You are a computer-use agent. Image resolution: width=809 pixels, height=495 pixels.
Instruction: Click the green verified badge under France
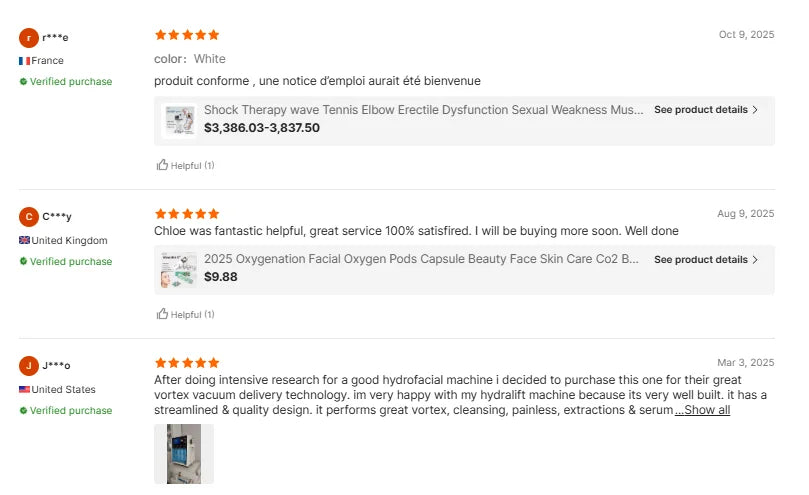tap(23, 82)
